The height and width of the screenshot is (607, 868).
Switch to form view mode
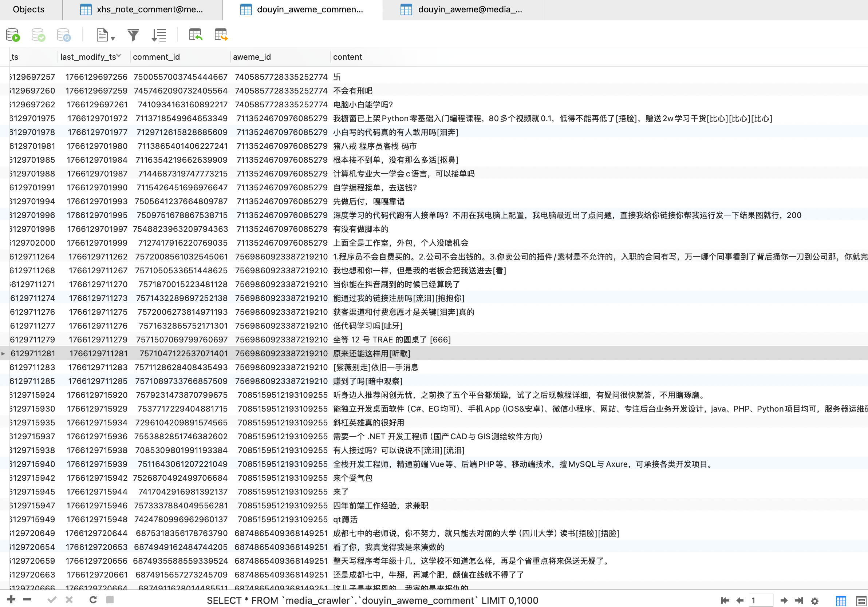(x=861, y=600)
